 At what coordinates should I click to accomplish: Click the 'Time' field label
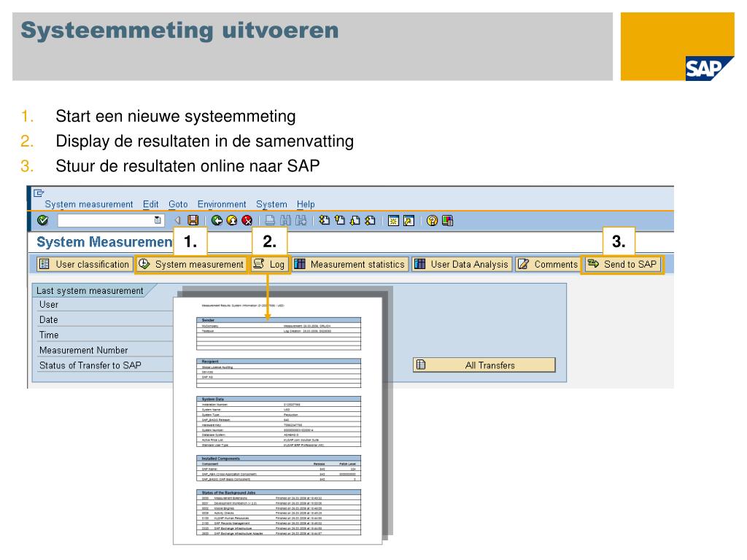click(x=49, y=335)
